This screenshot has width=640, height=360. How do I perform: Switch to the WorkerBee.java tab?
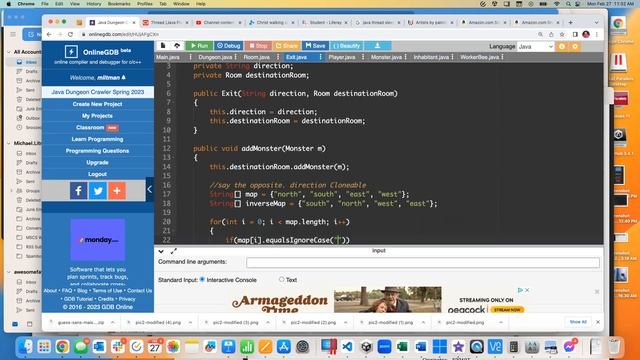pyautogui.click(x=480, y=57)
